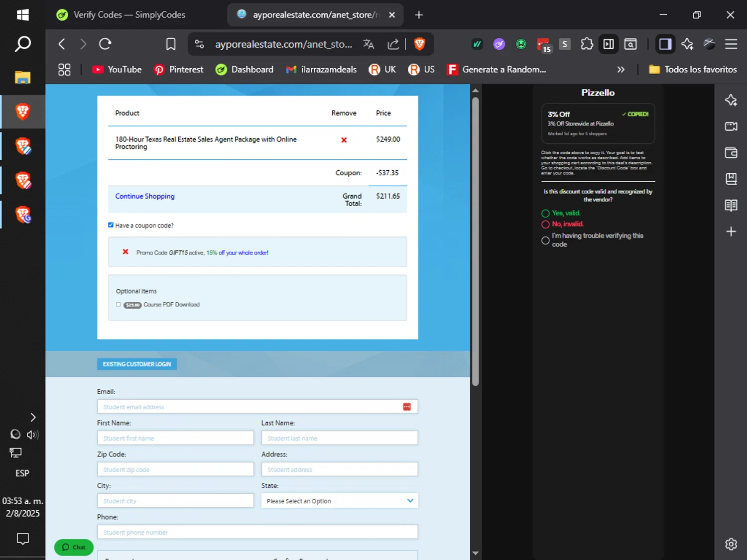Open the YouTube bookmark
The height and width of the screenshot is (560, 747).
(x=117, y=70)
